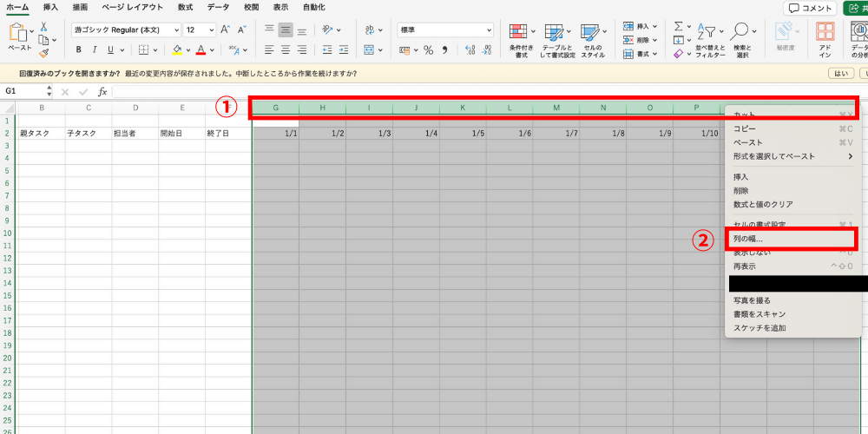
Task: Switch to the 数式 tab
Action: coord(186,7)
